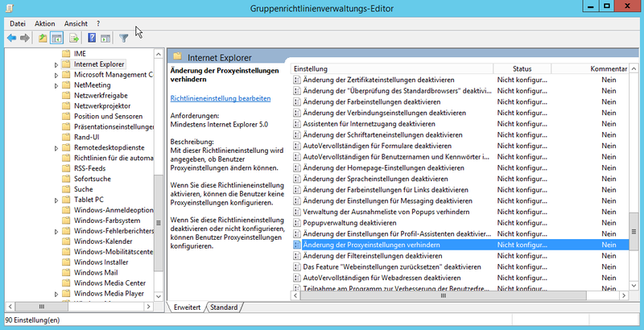Expand the Internet Explorer tree node
Viewport: 644px width, 330px height.
tap(56, 64)
